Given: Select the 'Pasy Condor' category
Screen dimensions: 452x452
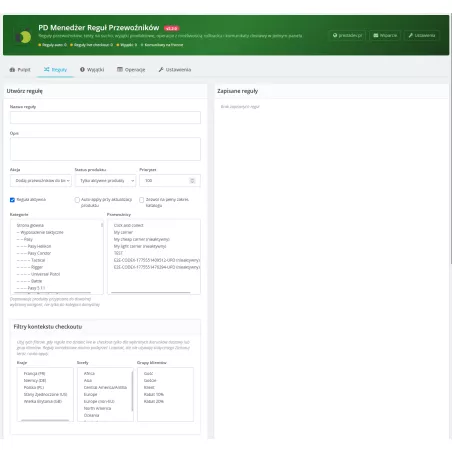Looking at the screenshot, I should pyautogui.click(x=34, y=253).
